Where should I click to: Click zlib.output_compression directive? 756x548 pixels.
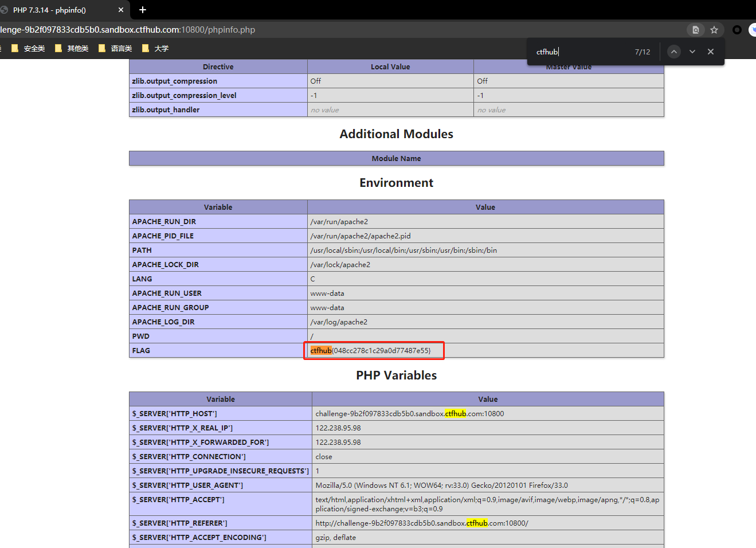(x=175, y=81)
